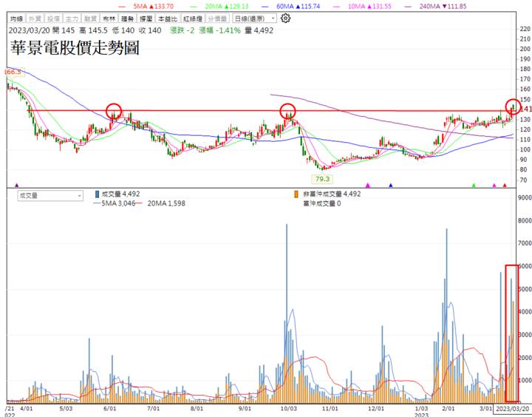Toggle the 主力 main force indicator
Viewport: 532px width, 417px height.
tap(72, 18)
